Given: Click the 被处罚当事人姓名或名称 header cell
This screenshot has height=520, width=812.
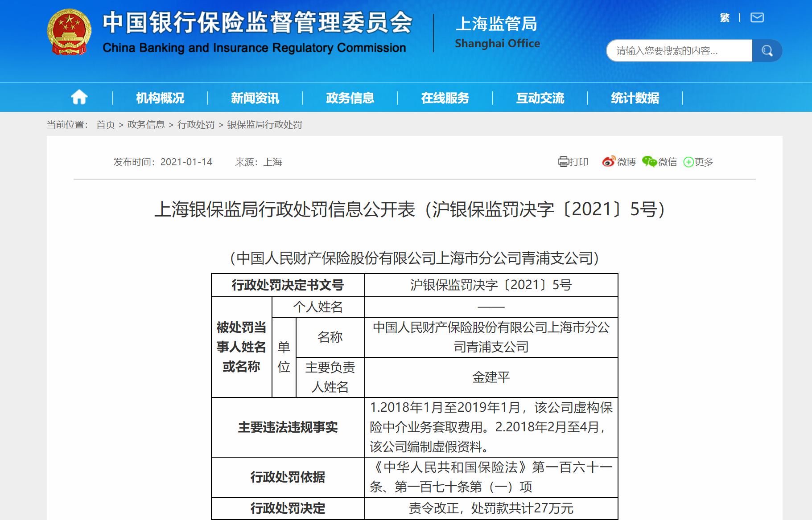Looking at the screenshot, I should click(x=241, y=347).
